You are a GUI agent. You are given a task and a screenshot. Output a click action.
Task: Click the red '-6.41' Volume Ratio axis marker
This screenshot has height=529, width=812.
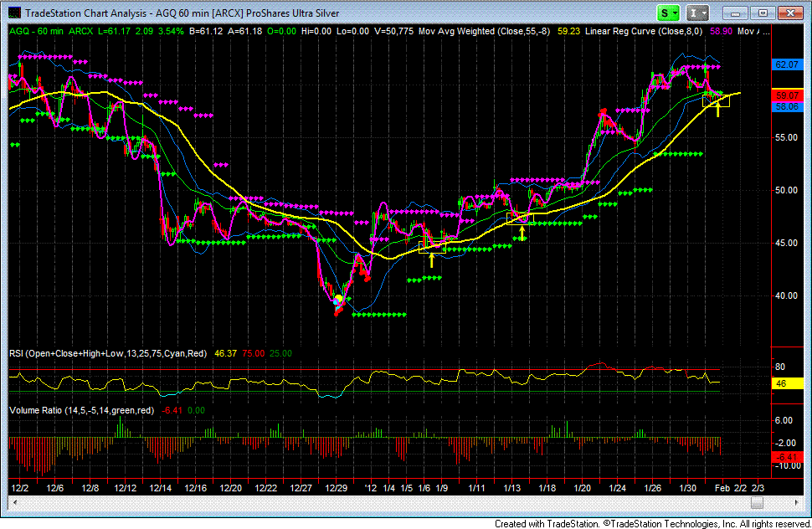pos(787,457)
